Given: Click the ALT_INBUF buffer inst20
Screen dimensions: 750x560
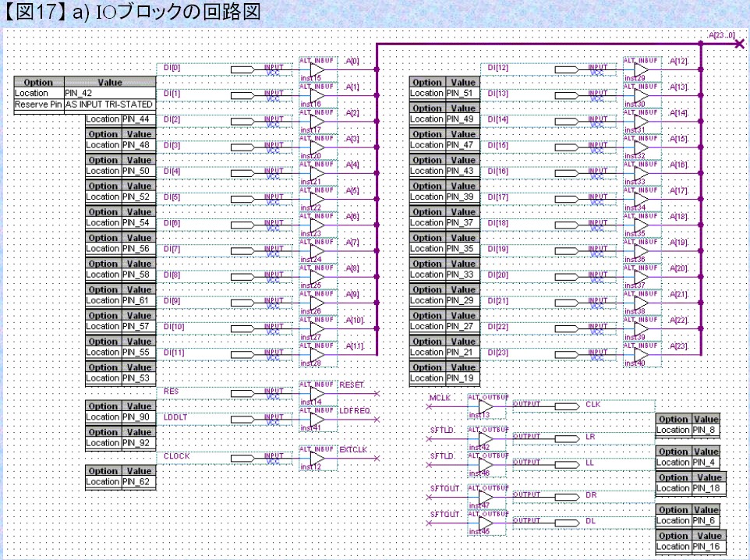Looking at the screenshot, I should 318,147.
